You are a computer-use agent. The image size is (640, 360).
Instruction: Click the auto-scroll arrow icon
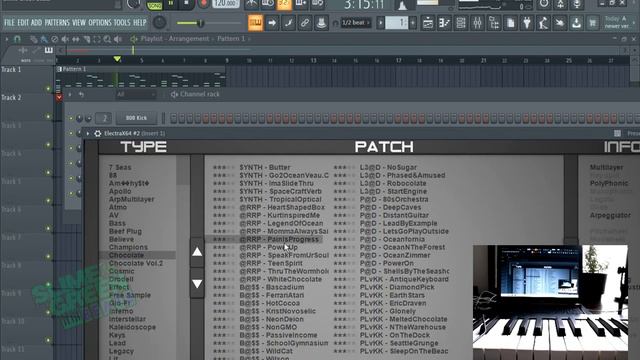272,23
